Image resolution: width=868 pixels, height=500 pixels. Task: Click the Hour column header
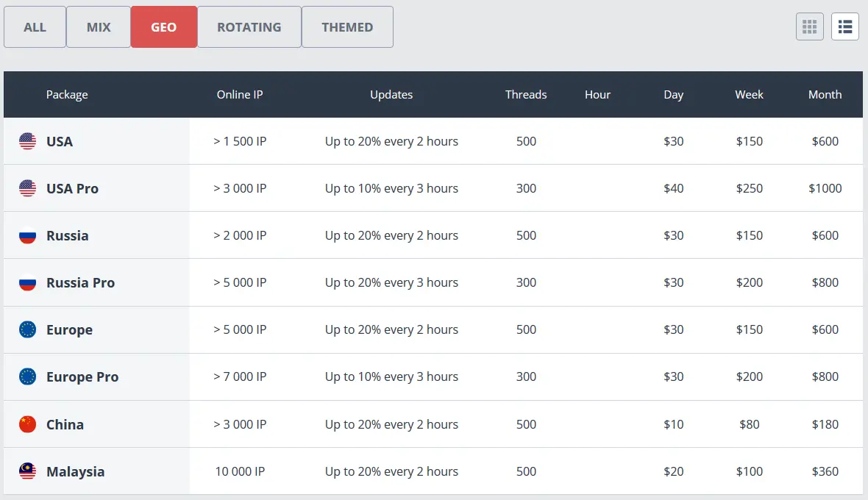coord(597,95)
